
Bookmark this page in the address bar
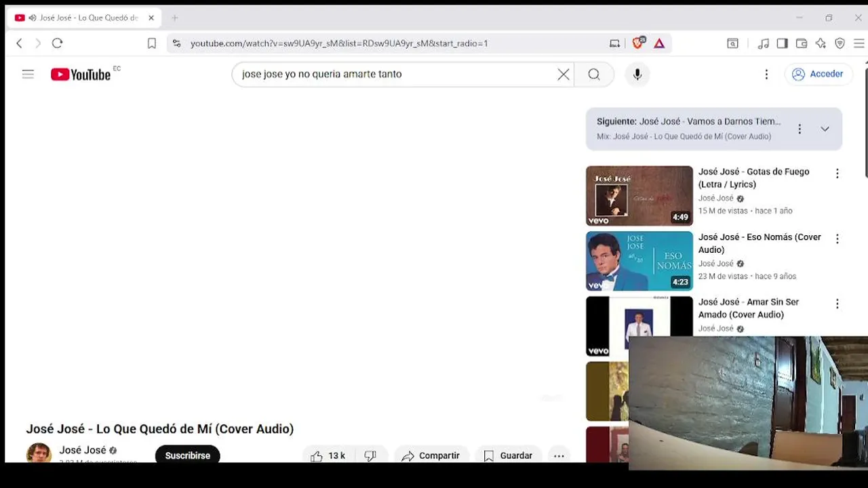pyautogui.click(x=152, y=43)
